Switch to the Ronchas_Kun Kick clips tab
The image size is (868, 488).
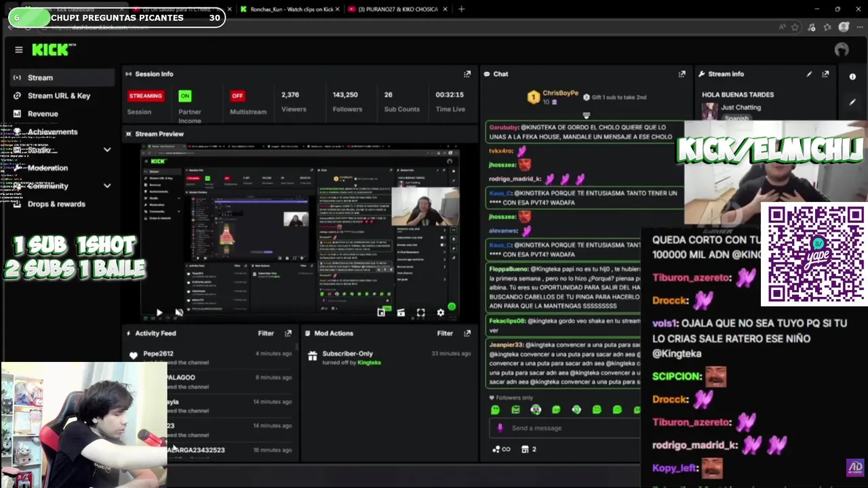[x=290, y=9]
